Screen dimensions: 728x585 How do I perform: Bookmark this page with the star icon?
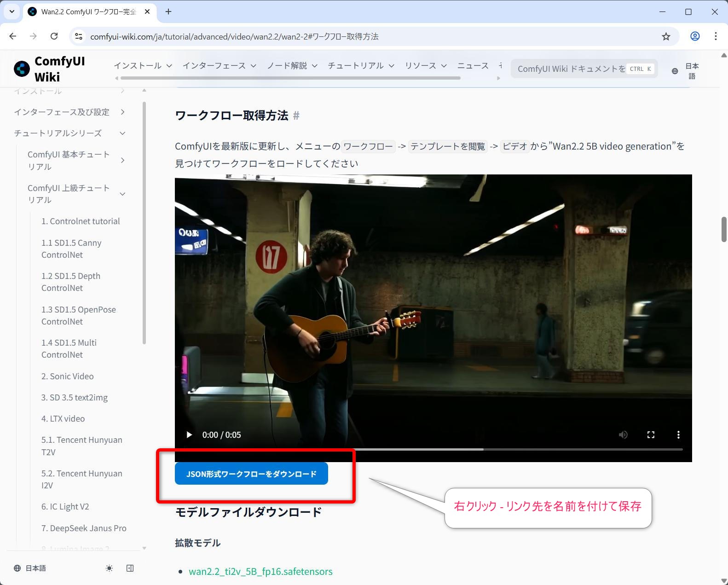coord(666,36)
